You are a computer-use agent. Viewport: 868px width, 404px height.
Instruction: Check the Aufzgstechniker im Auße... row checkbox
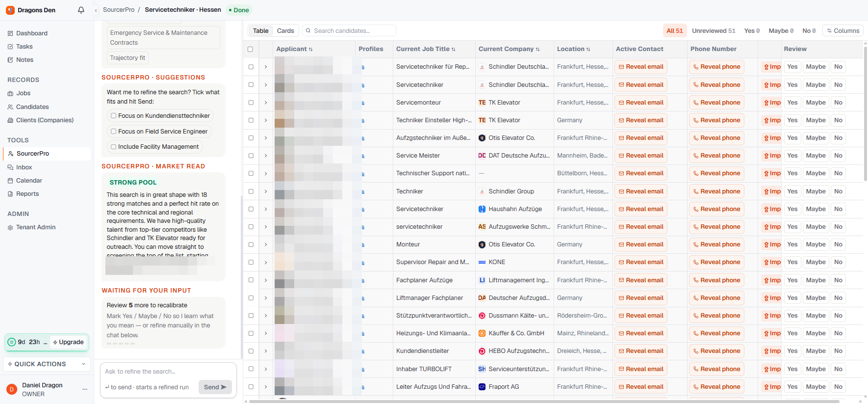(x=251, y=138)
